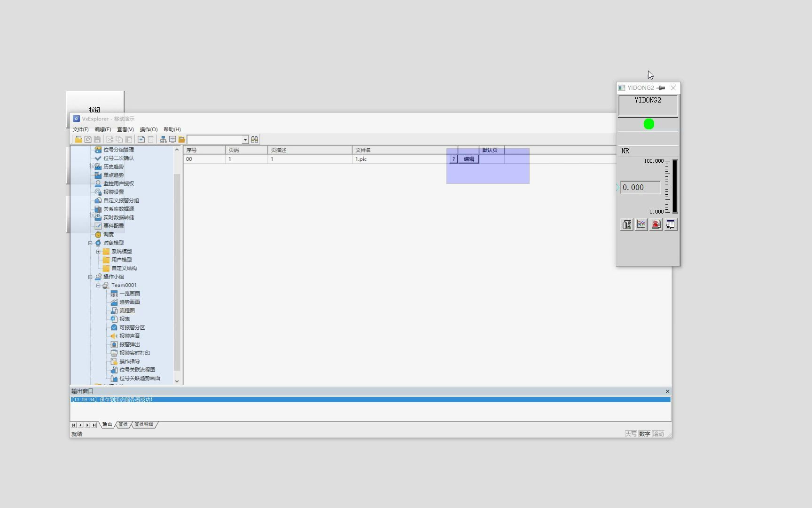Select 位号关联流程图 tree item

point(137,370)
